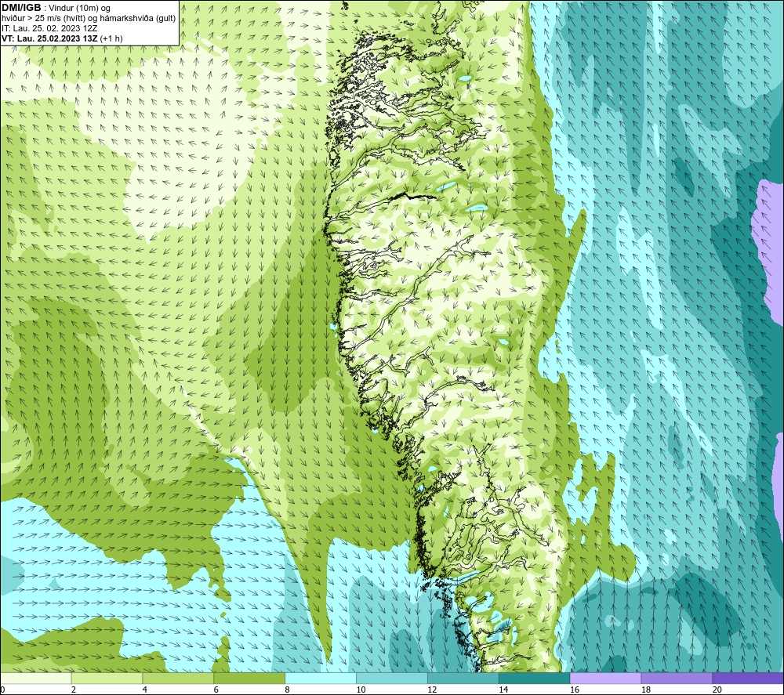Click the scale label '4'

[x=145, y=690]
